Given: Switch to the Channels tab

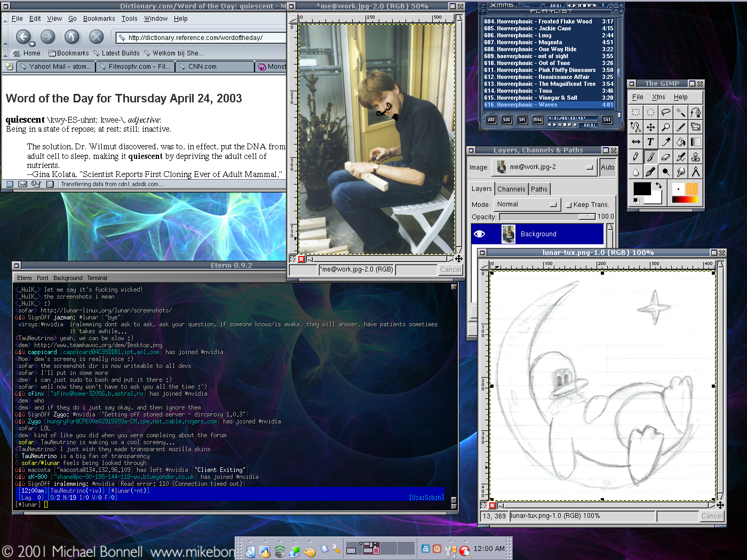Looking at the screenshot, I should tap(511, 189).
